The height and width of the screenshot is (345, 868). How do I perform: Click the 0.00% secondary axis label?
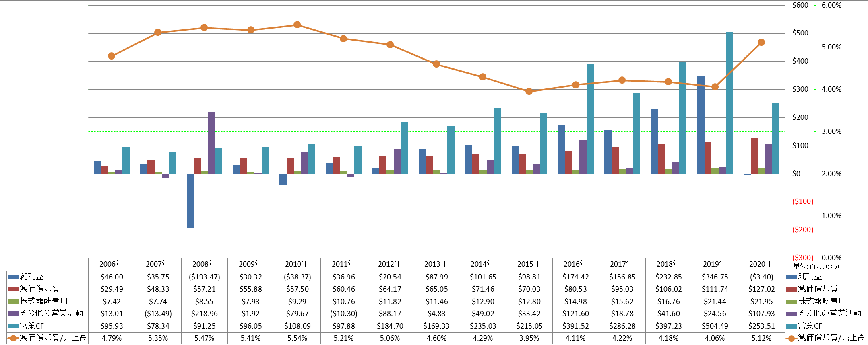tap(831, 257)
